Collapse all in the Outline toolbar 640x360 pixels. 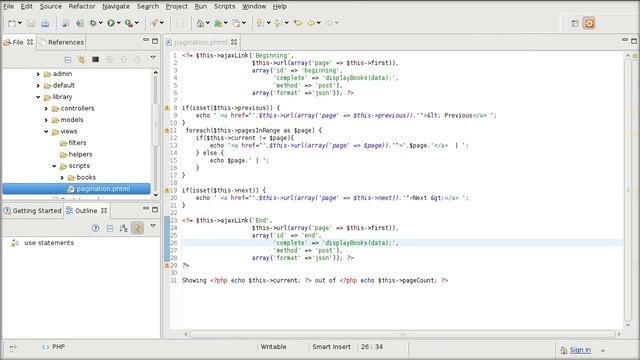(x=110, y=228)
